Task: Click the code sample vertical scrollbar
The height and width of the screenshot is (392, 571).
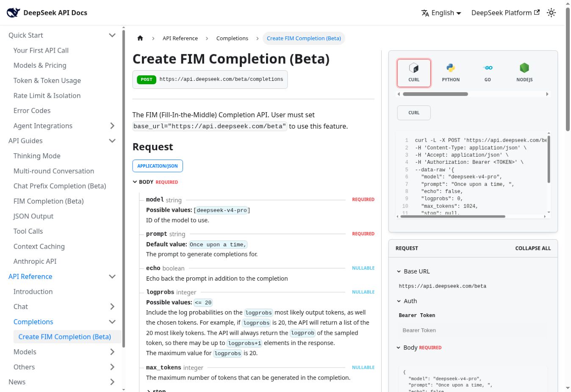Action: (x=549, y=159)
